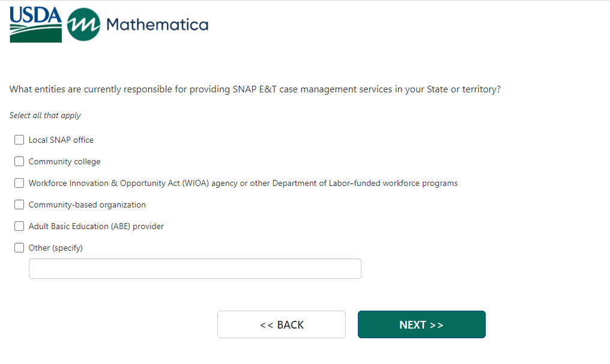Click the green Mathematica circle emblem
The width and height of the screenshot is (610, 364).
click(83, 25)
